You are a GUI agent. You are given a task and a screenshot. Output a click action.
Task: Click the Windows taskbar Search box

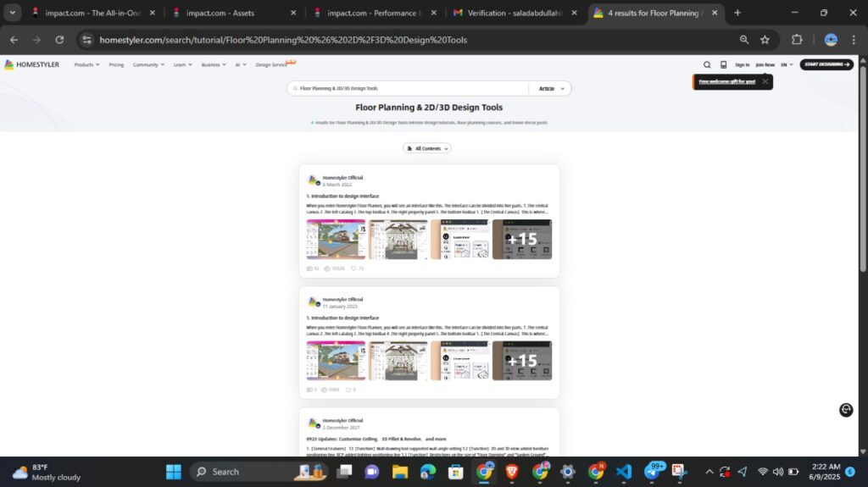259,472
